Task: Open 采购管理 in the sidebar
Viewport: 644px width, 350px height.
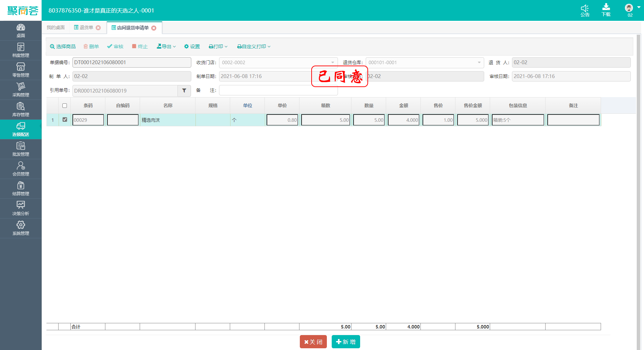Action: tap(21, 90)
